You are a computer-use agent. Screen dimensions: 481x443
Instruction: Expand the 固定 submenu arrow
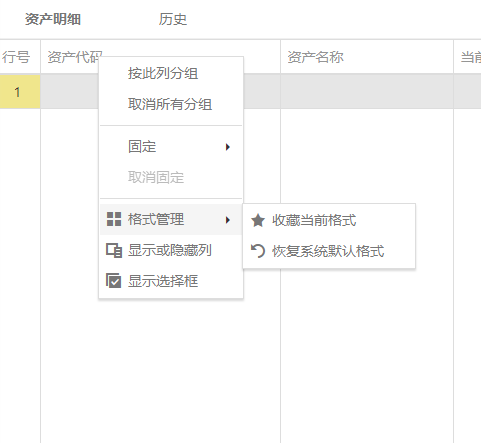tap(228, 147)
